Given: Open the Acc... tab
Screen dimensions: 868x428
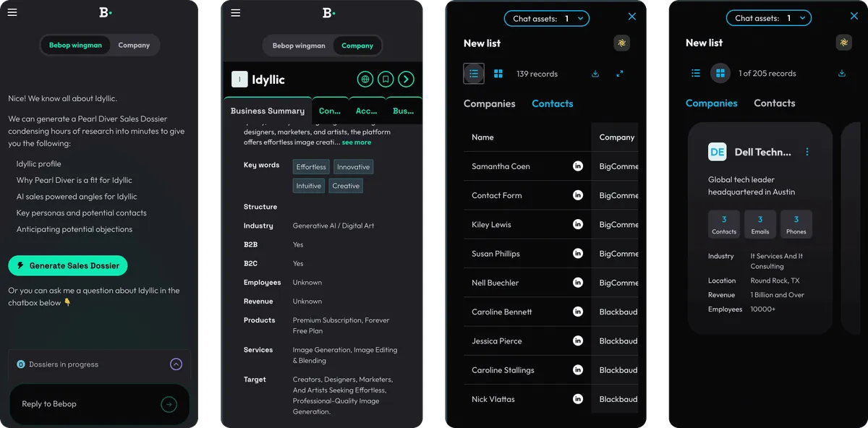Looking at the screenshot, I should click(367, 111).
